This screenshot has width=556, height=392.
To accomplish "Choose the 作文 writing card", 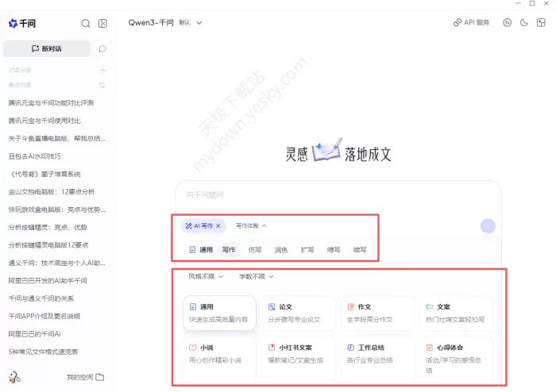I will pos(377,313).
